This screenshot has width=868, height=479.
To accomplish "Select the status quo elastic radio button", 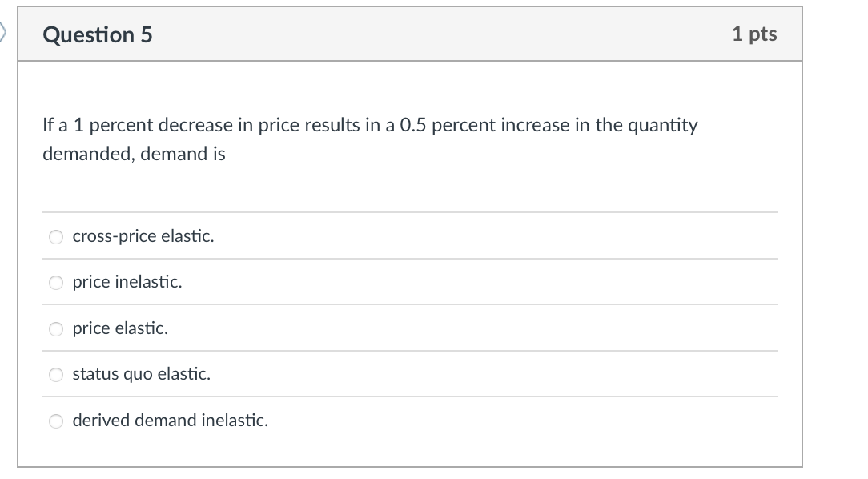I will [55, 374].
